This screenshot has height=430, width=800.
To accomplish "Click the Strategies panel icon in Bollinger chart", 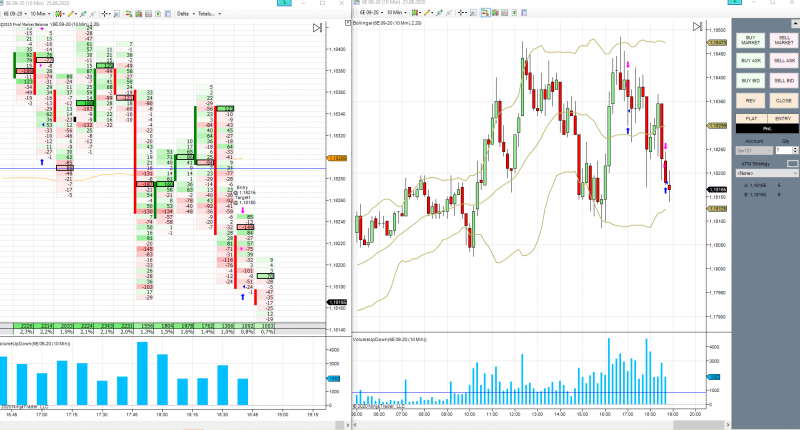I will tap(514, 12).
